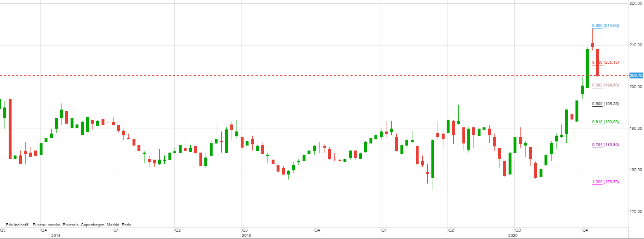Click the red dashed current price line
This screenshot has width=644, height=239.
tap(289, 75)
